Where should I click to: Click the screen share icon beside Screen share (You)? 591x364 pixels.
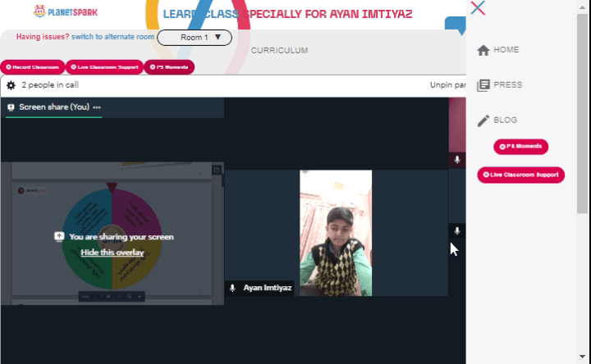[11, 107]
